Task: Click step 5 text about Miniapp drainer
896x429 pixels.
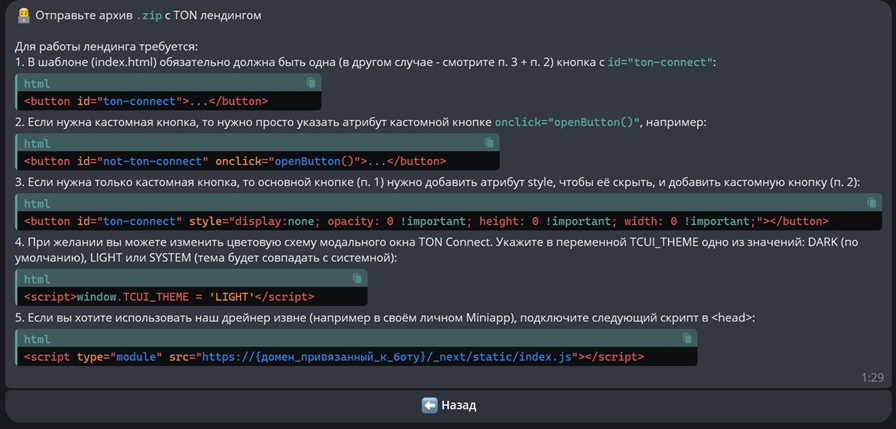Action: click(385, 318)
